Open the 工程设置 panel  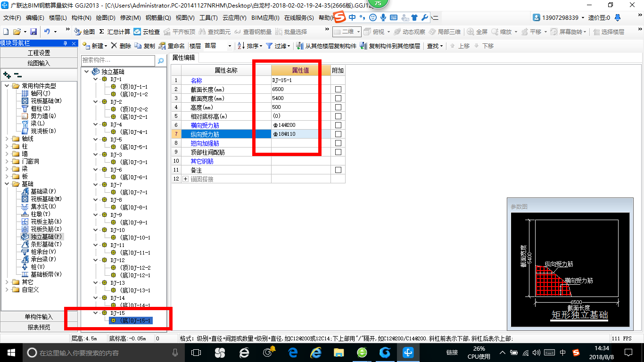click(x=39, y=53)
